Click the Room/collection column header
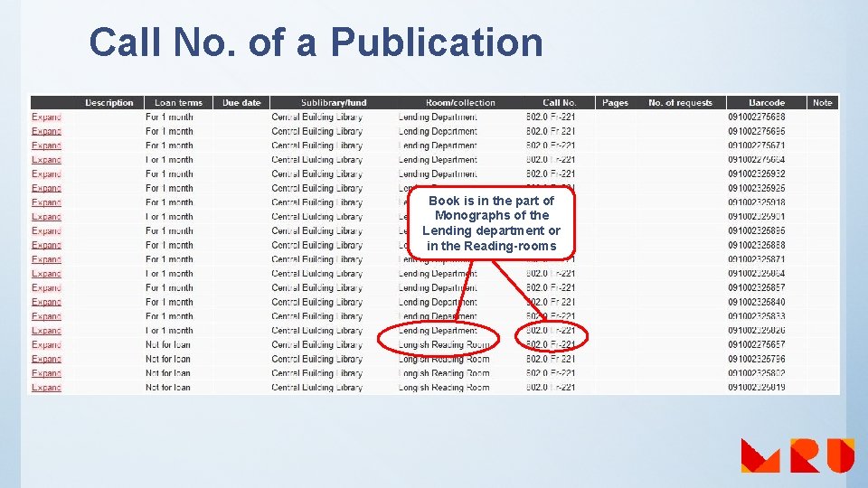Image resolution: width=868 pixels, height=488 pixels. point(460,103)
